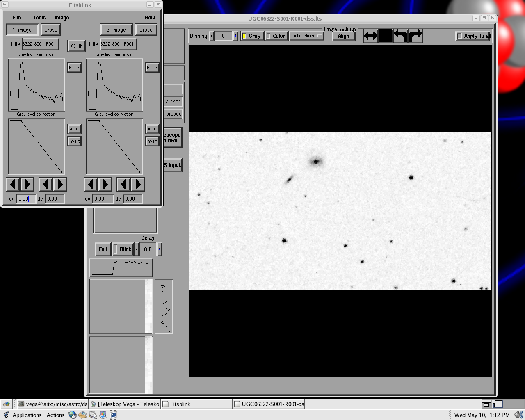525x420 pixels.
Task: Toggle Color display mode
Action: click(x=276, y=36)
